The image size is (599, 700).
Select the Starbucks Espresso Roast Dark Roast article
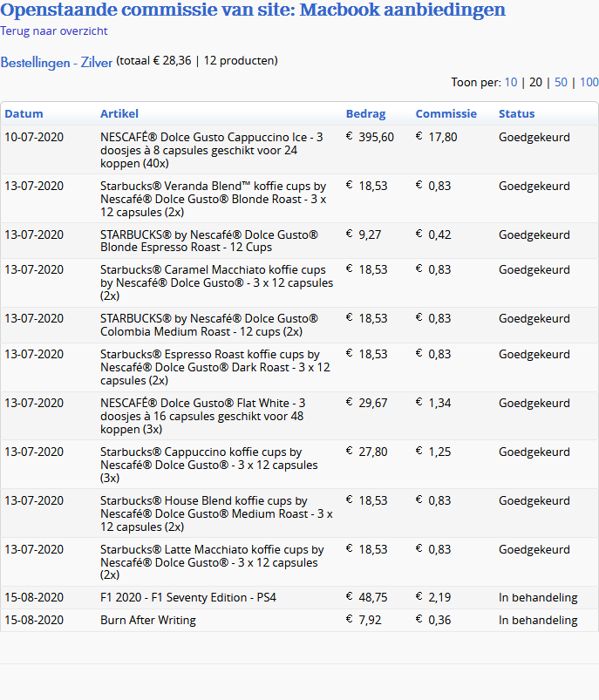pos(215,367)
